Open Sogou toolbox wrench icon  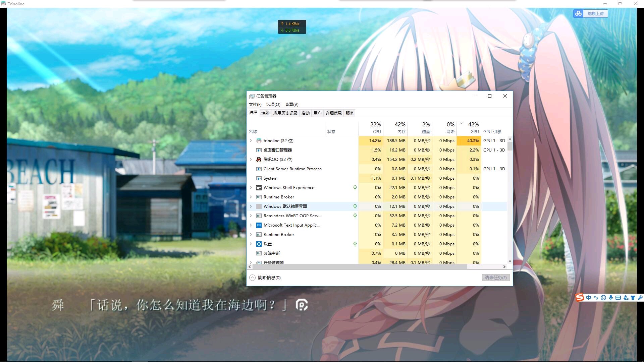640,298
